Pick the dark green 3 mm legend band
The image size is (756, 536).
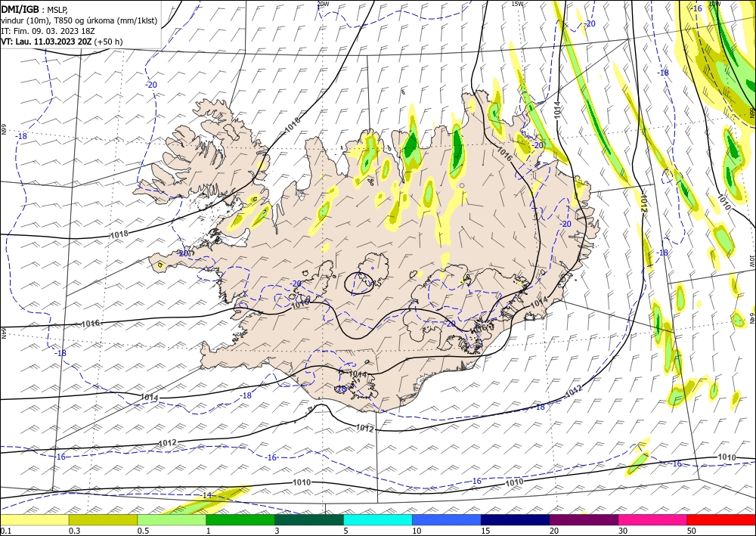tap(309, 519)
